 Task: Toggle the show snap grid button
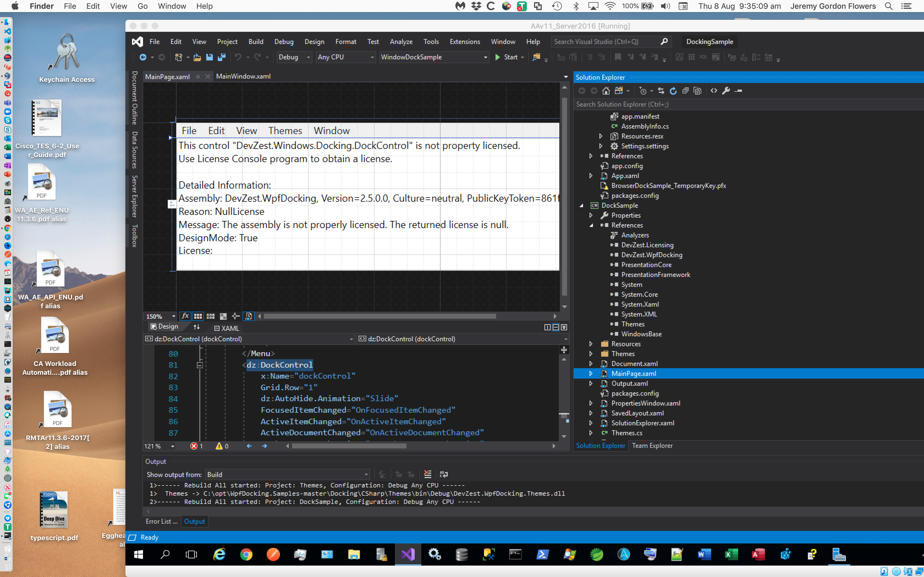[x=198, y=316]
